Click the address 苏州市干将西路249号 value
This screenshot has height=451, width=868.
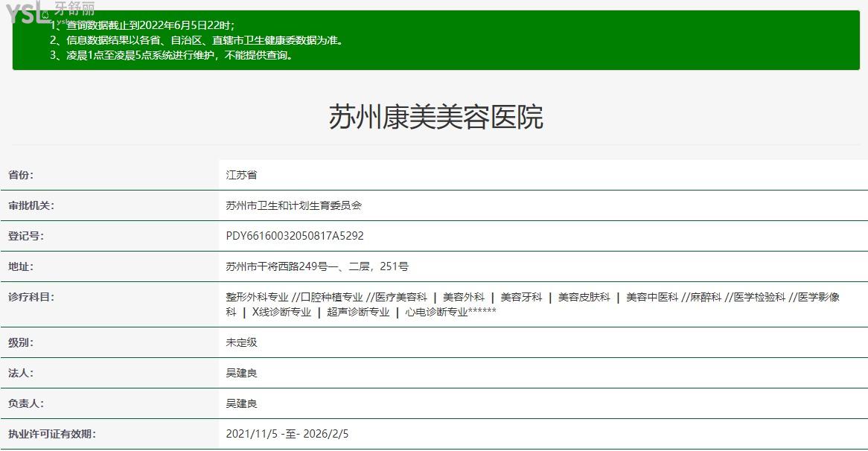tap(316, 266)
